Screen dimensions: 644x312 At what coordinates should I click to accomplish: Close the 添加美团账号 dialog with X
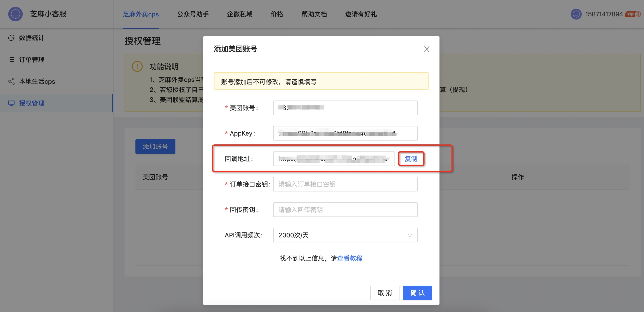coord(427,49)
